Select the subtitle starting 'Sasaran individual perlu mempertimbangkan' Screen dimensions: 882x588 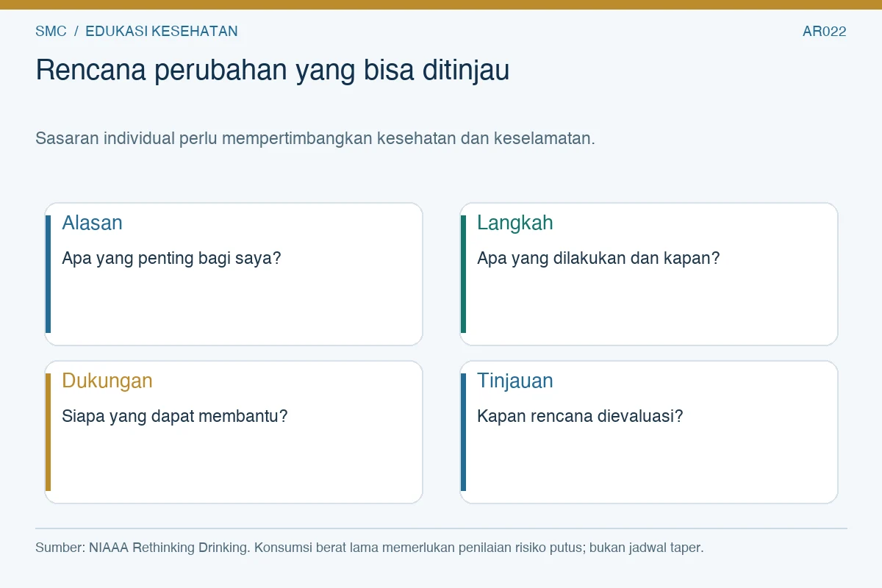(x=315, y=138)
